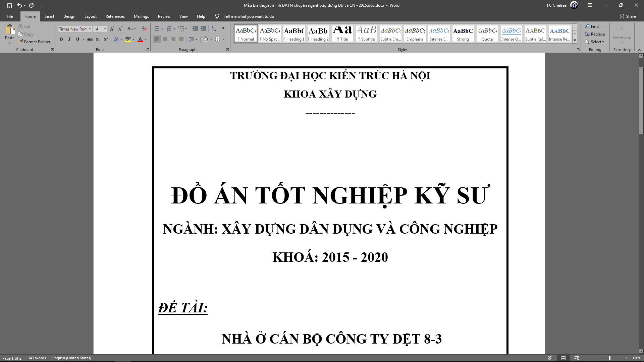The height and width of the screenshot is (362, 644).
Task: Click the Clear All Formatting icon
Action: [x=144, y=29]
